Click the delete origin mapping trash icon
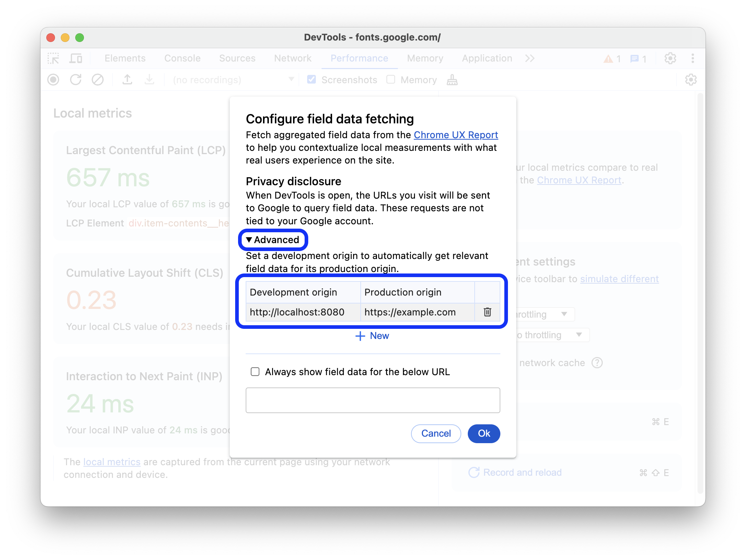The image size is (746, 560). [488, 312]
